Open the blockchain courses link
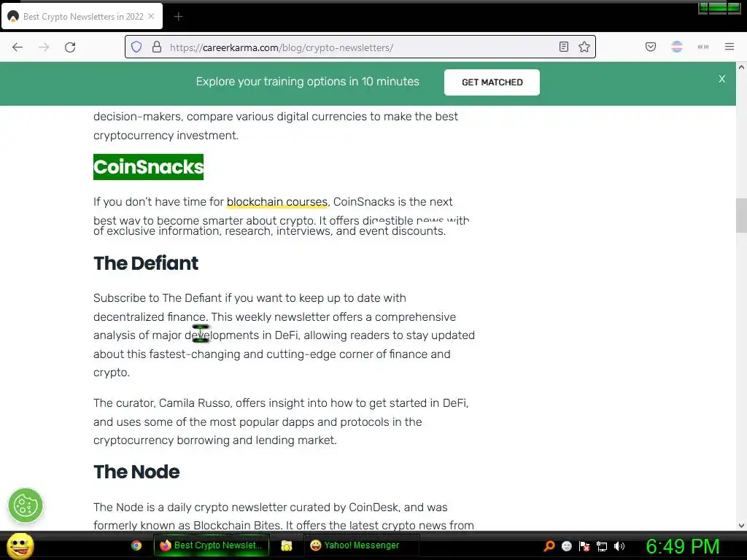The height and width of the screenshot is (560, 747). [276, 202]
